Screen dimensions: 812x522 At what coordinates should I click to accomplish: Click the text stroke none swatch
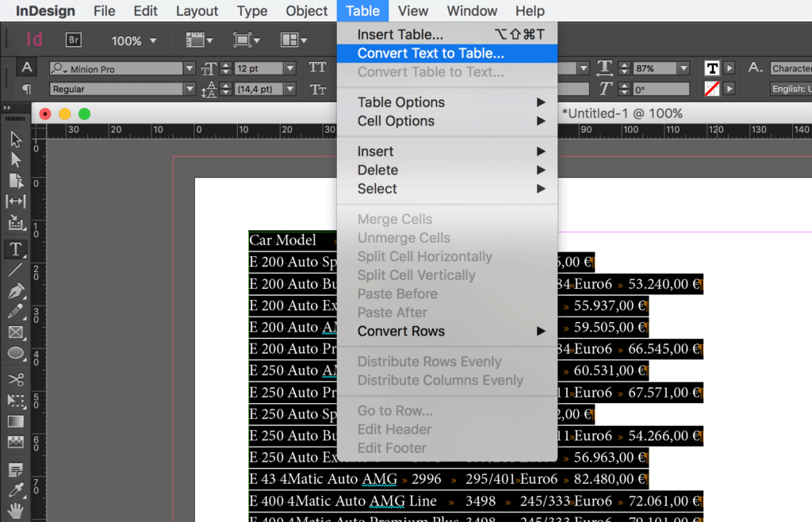pos(711,89)
